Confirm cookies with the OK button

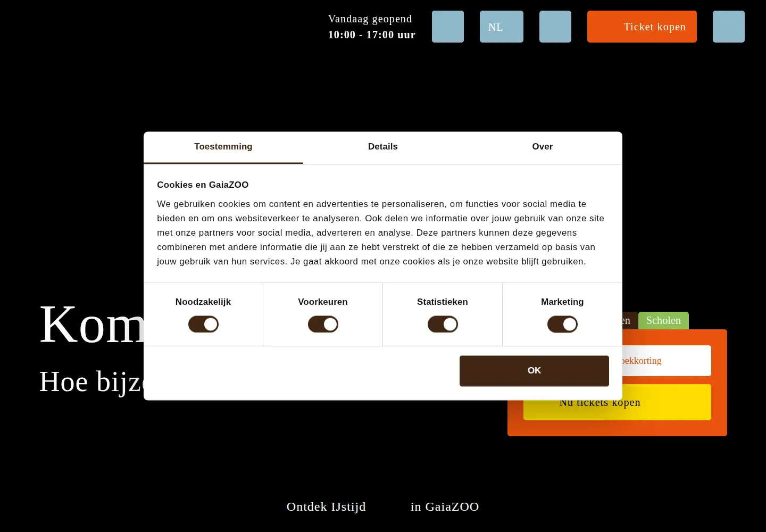[534, 371]
